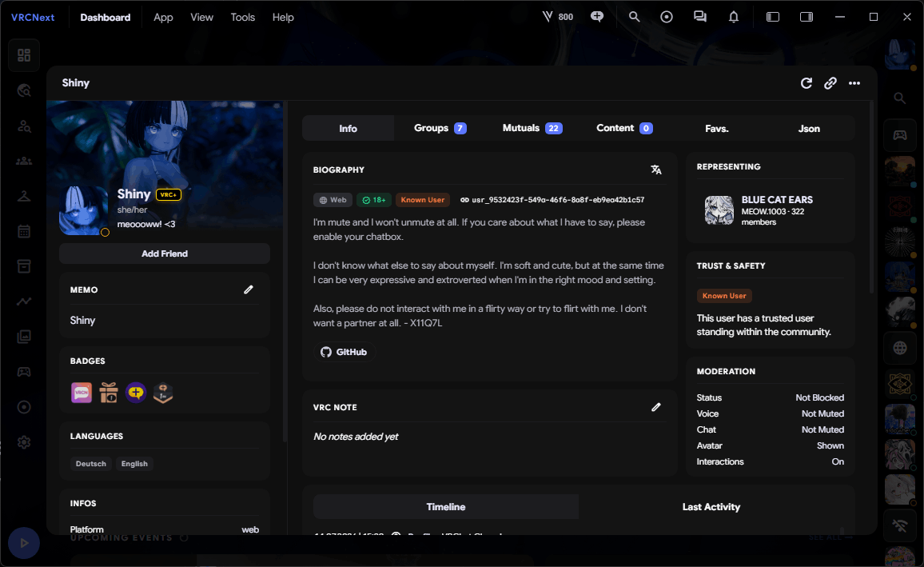Image resolution: width=924 pixels, height=567 pixels.
Task: Click the gift box badge
Action: pos(109,393)
